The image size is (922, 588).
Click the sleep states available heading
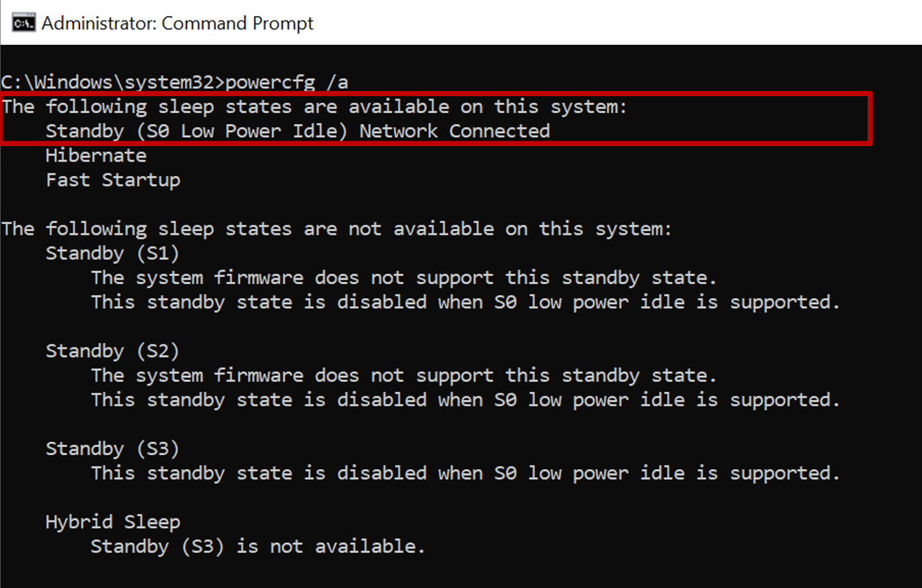[312, 106]
